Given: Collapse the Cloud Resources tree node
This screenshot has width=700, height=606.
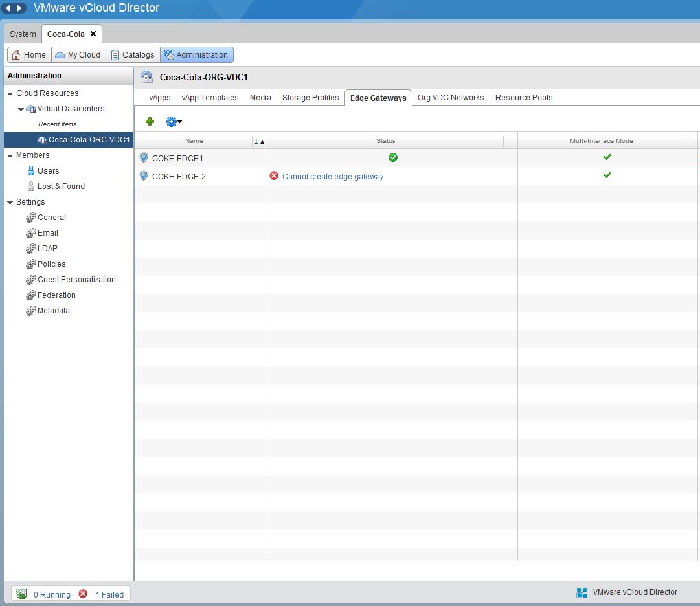Looking at the screenshot, I should point(10,94).
